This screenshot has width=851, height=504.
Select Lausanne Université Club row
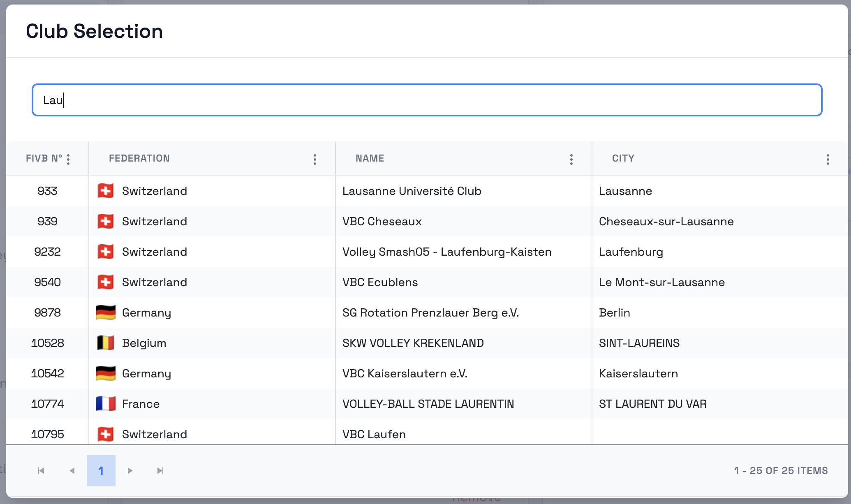412,191
